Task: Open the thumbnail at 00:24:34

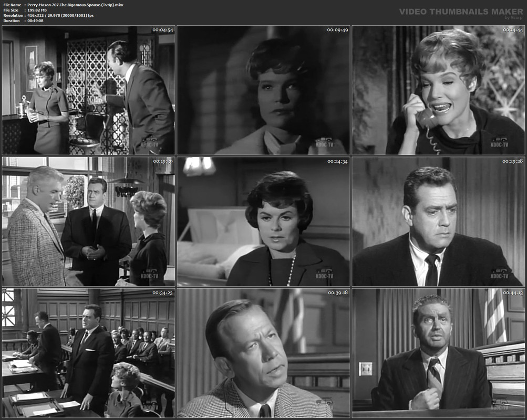Action: click(x=264, y=222)
